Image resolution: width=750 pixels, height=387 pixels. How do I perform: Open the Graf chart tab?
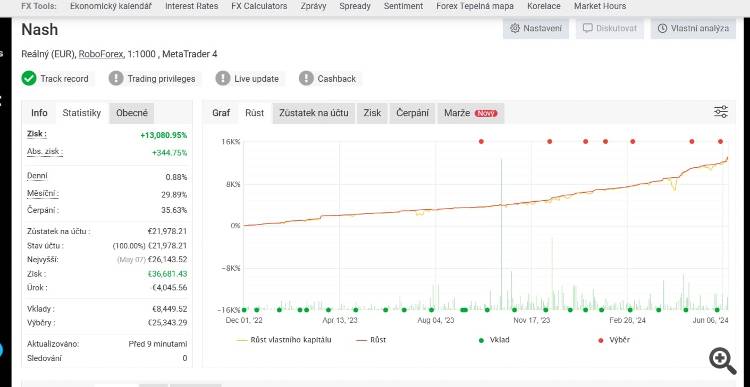221,113
